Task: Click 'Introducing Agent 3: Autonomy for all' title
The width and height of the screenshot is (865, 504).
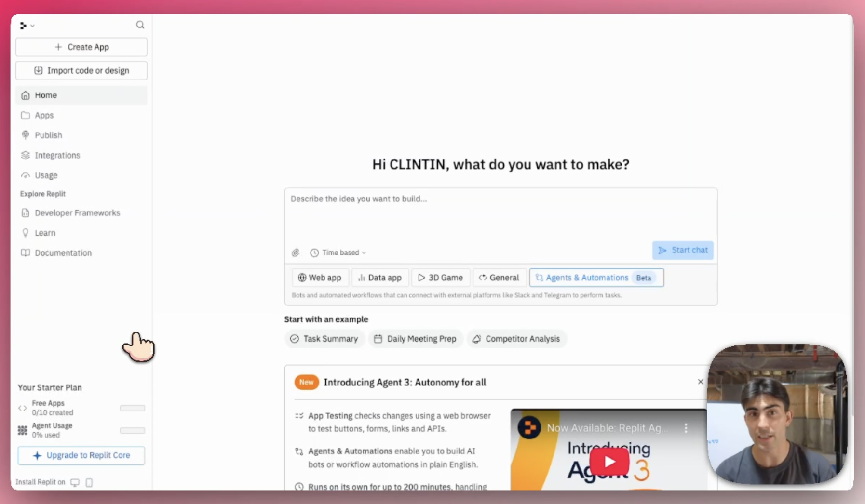Action: 405,382
